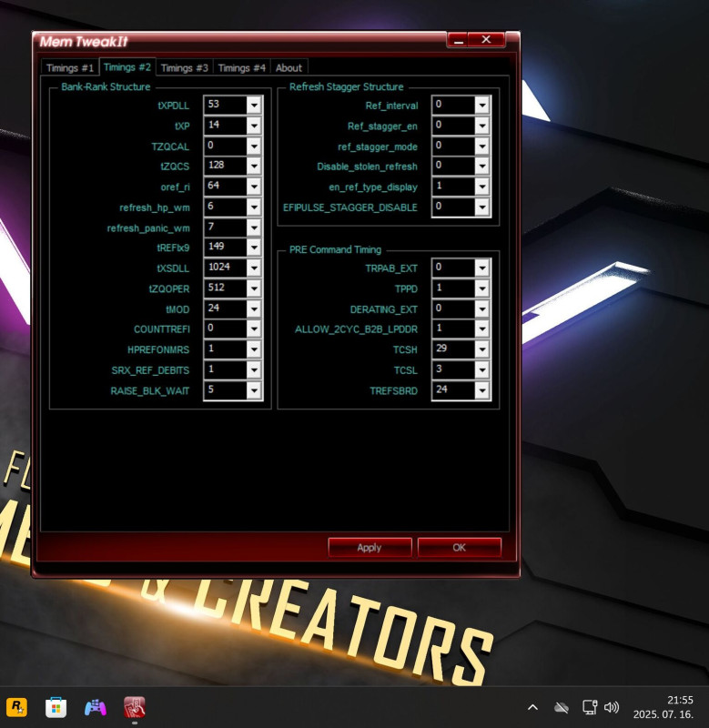Expand the oref_ri dropdown
The image size is (709, 728).
tap(254, 187)
